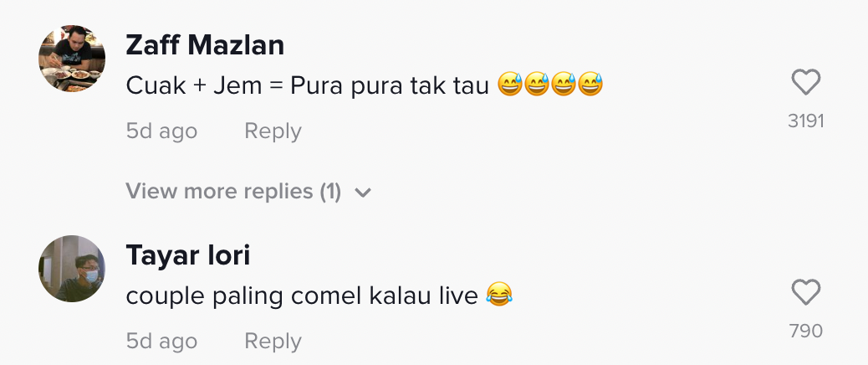Expand replies using the chevron arrow

point(362,193)
